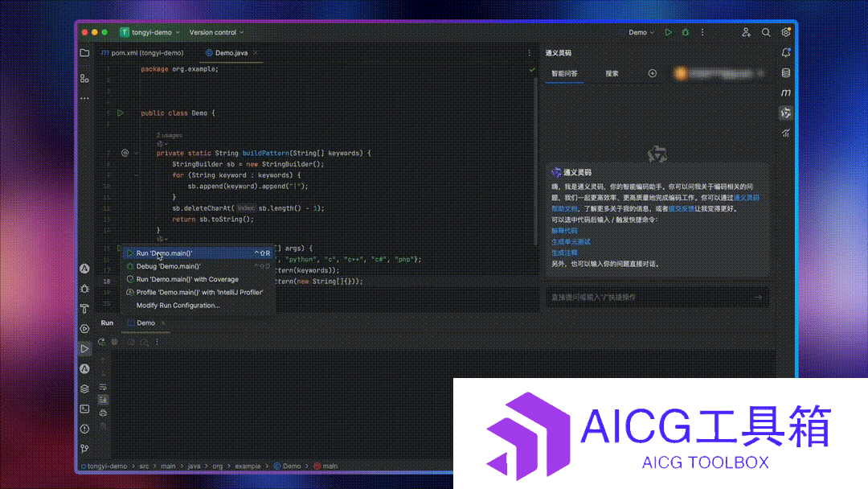Choose Modify Run Configuration…
The height and width of the screenshot is (489, 868).
pyautogui.click(x=199, y=306)
